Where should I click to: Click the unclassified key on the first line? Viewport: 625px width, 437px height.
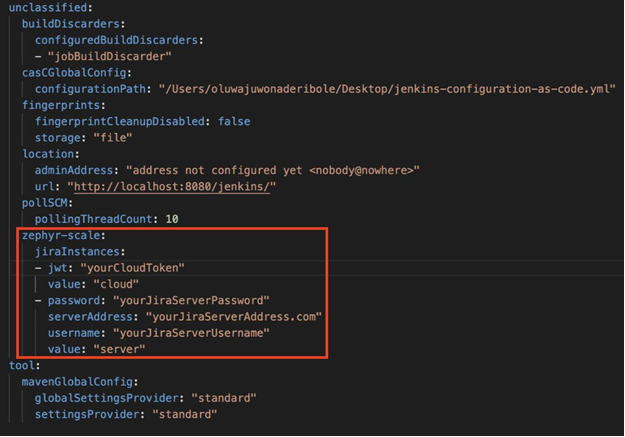44,7
